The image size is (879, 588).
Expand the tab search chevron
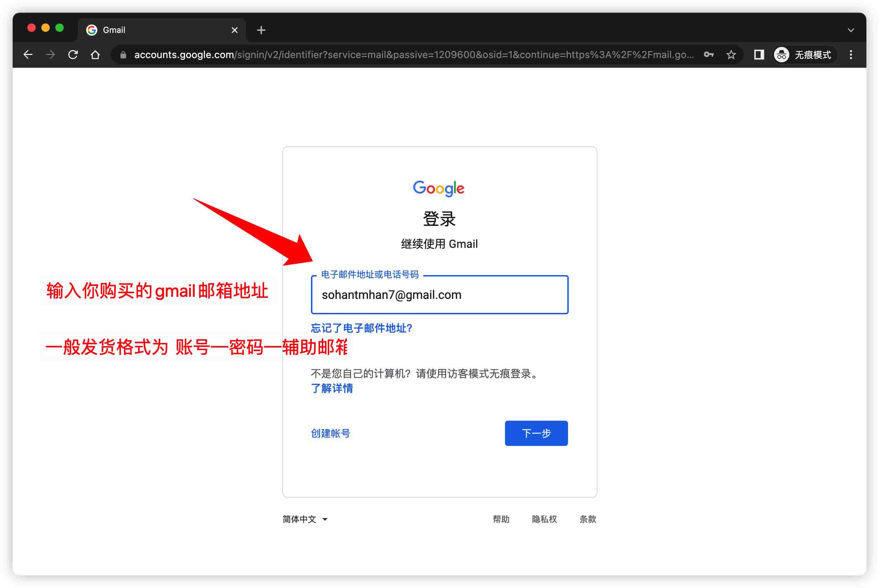(x=851, y=30)
